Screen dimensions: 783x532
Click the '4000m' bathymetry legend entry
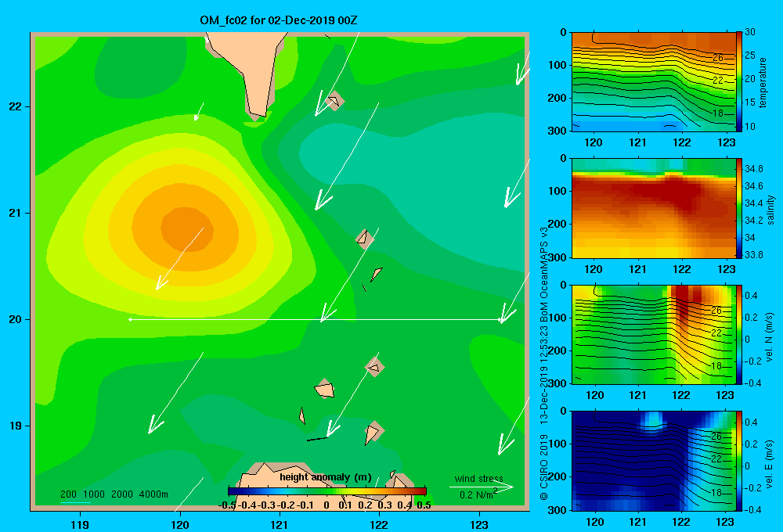(153, 494)
